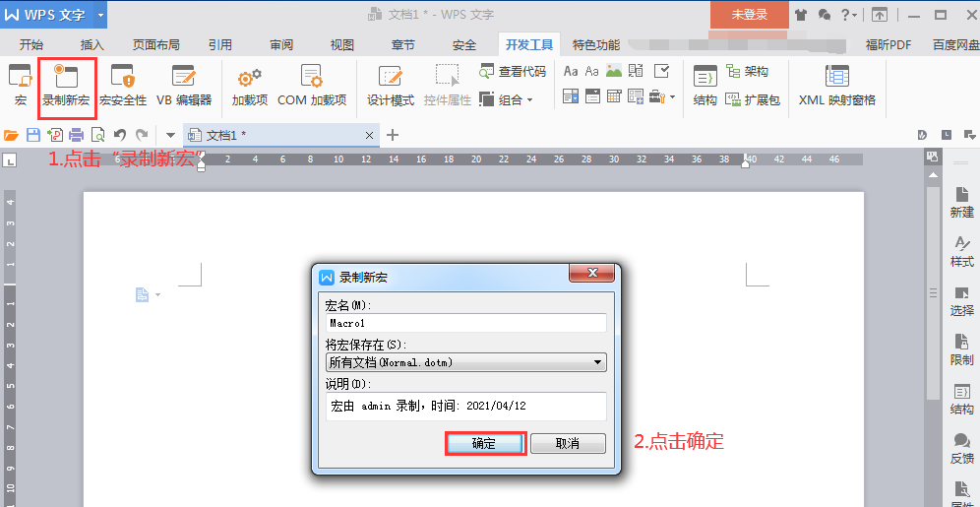Click 架构 schema button
980x507 pixels.
pos(747,72)
